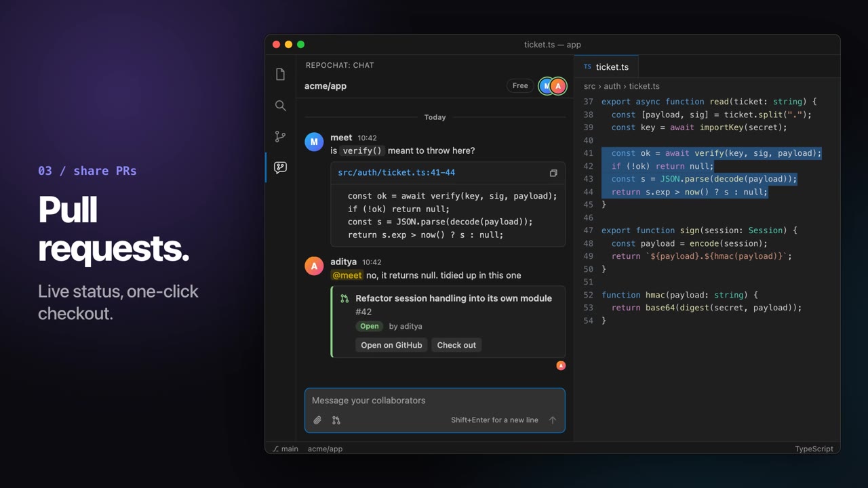868x488 pixels.
Task: Click the Today date separator label
Action: click(435, 117)
